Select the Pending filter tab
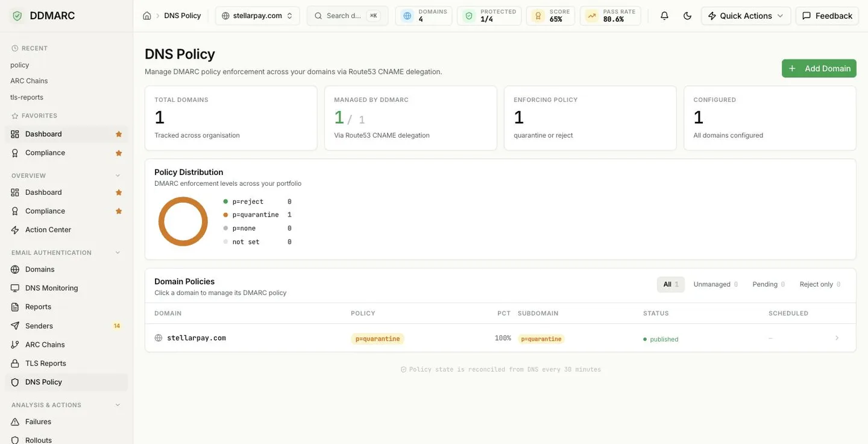The width and height of the screenshot is (868, 444). pos(769,284)
